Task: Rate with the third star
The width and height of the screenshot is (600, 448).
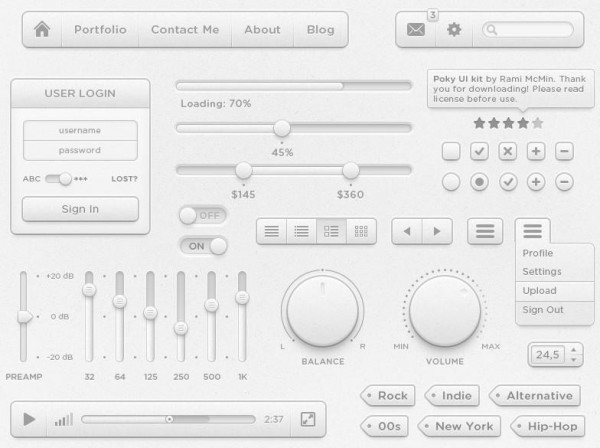Action: [509, 123]
